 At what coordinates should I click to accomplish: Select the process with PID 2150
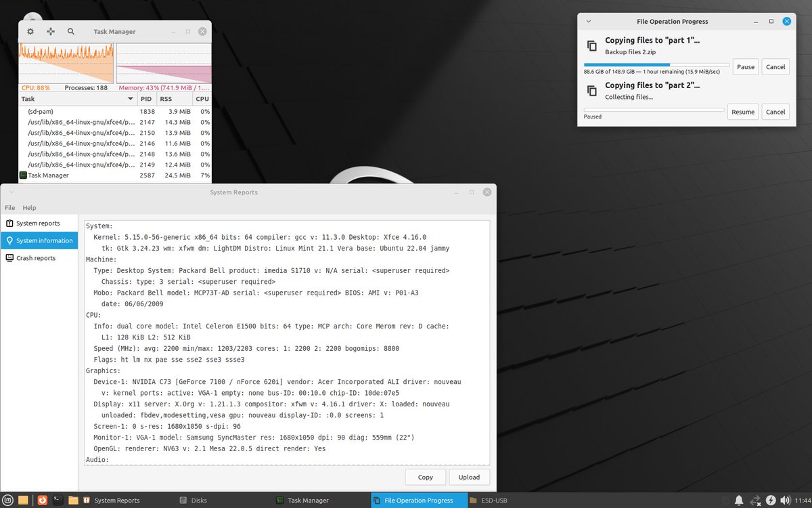(115, 133)
